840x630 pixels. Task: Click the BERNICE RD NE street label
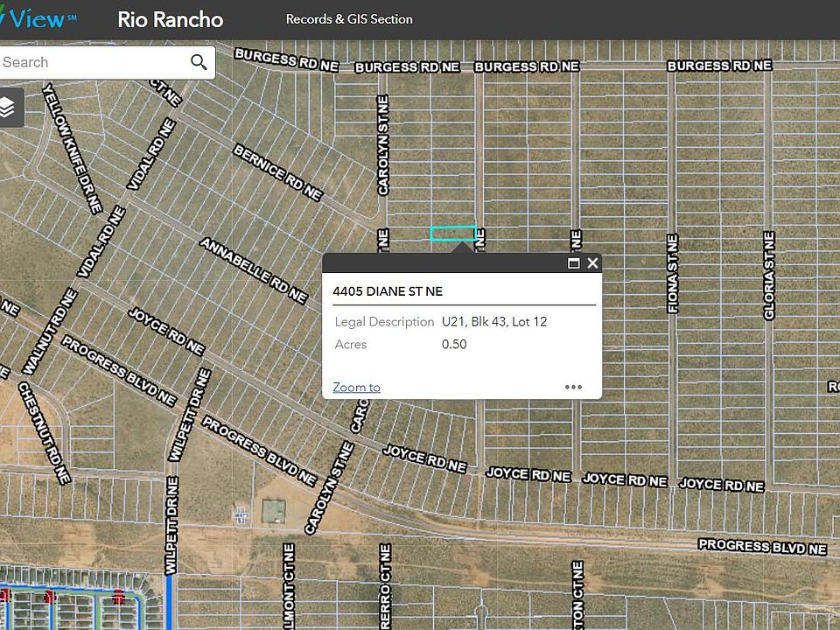(x=277, y=173)
